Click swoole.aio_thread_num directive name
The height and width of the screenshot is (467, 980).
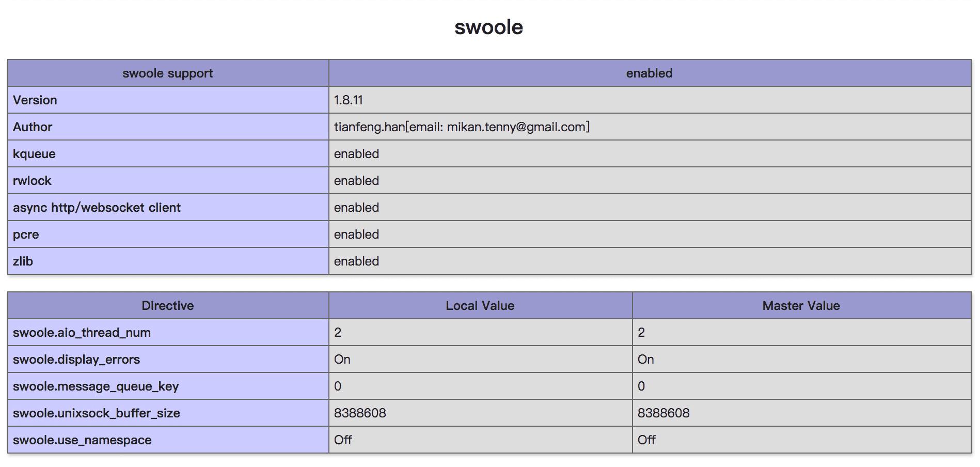point(82,333)
